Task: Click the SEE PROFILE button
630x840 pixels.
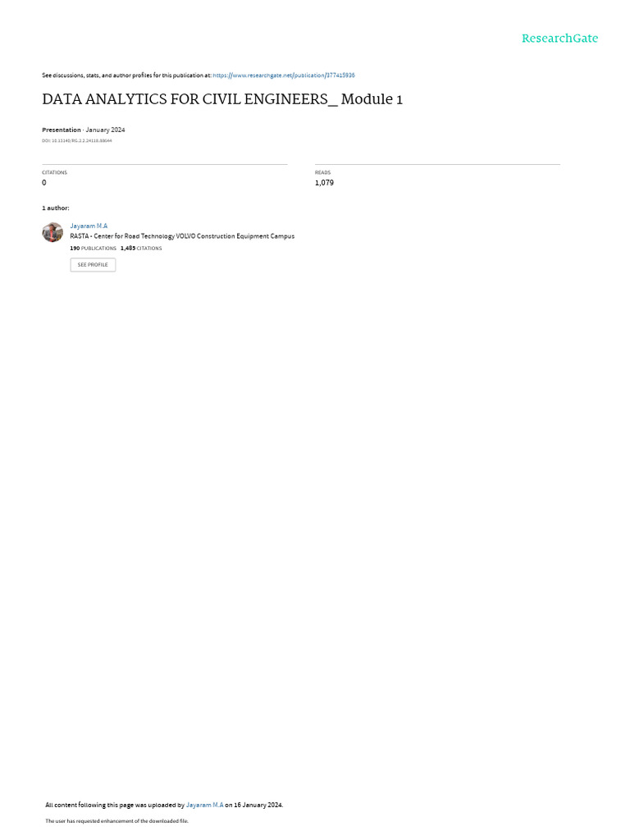Action: [x=93, y=265]
